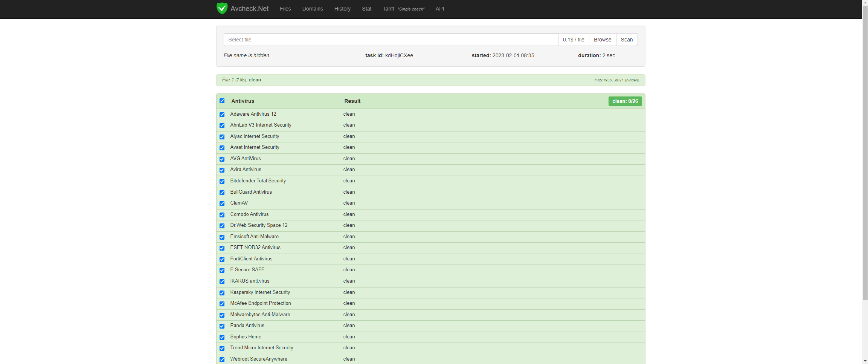
Task: Click the Browse button
Action: [603, 40]
